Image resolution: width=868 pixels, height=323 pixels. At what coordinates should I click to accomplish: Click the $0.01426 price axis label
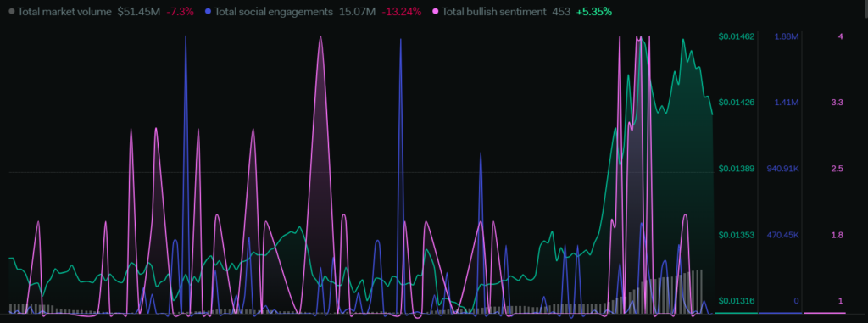(737, 103)
